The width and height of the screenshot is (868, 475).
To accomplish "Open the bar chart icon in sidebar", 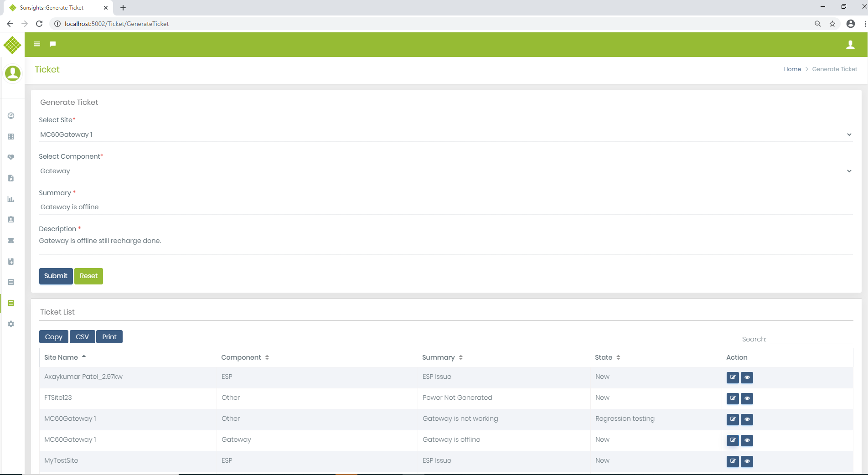I will pyautogui.click(x=11, y=199).
